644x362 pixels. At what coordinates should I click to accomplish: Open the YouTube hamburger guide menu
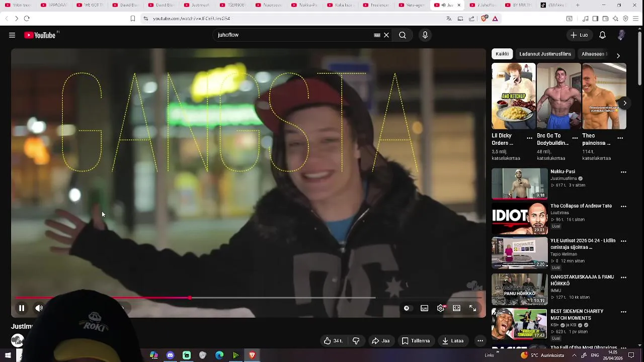pyautogui.click(x=12, y=35)
